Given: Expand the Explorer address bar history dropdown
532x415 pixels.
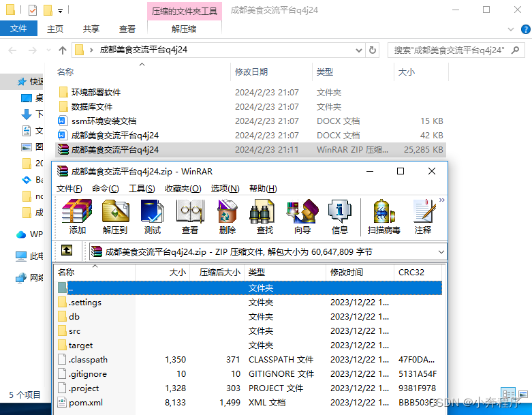Looking at the screenshot, I should 359,50.
